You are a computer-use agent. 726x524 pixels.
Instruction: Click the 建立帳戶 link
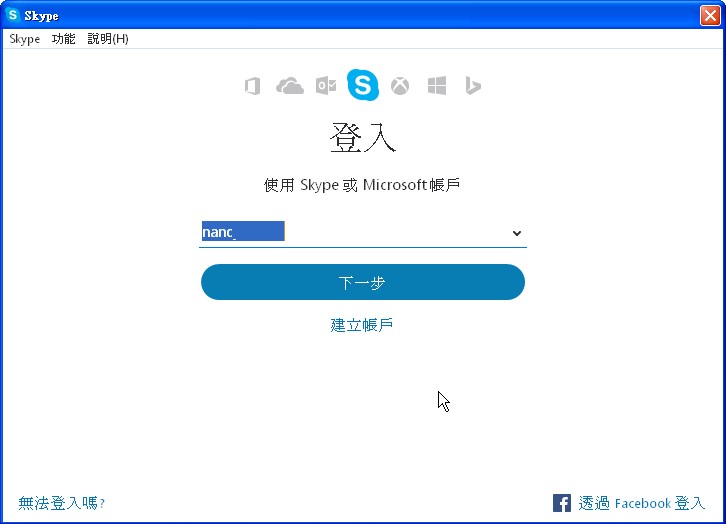pyautogui.click(x=362, y=325)
